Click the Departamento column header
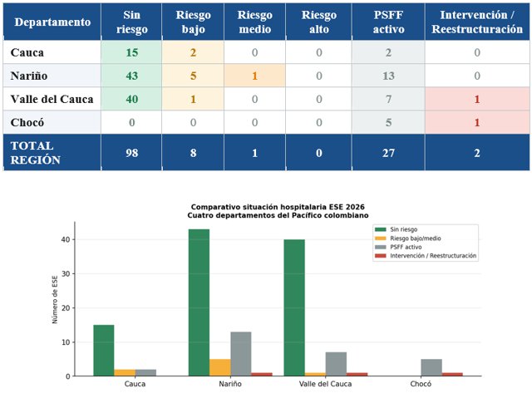The height and width of the screenshot is (398, 532). tap(52, 22)
